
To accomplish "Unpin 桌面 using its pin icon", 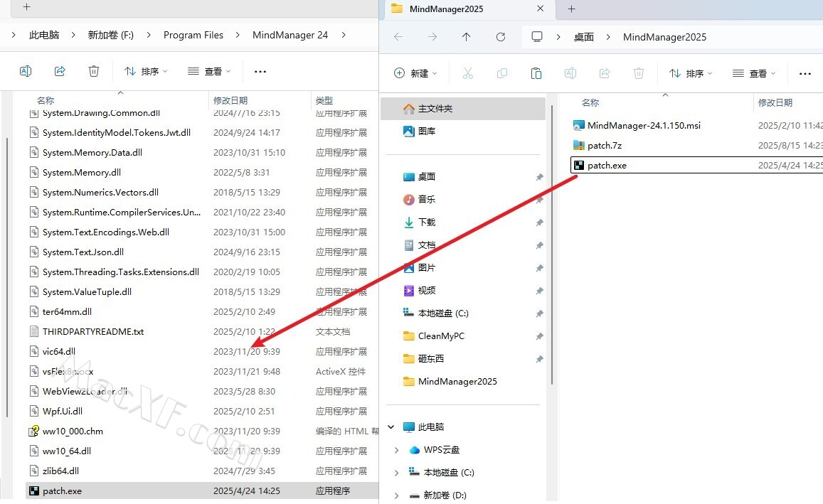I will (x=539, y=177).
